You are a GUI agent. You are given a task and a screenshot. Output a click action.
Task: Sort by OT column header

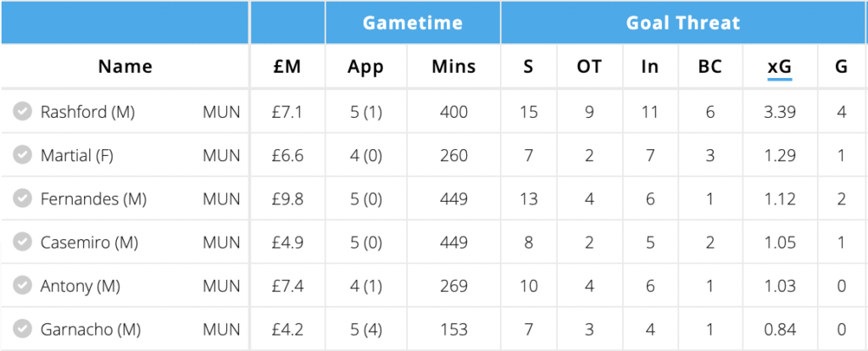point(589,66)
